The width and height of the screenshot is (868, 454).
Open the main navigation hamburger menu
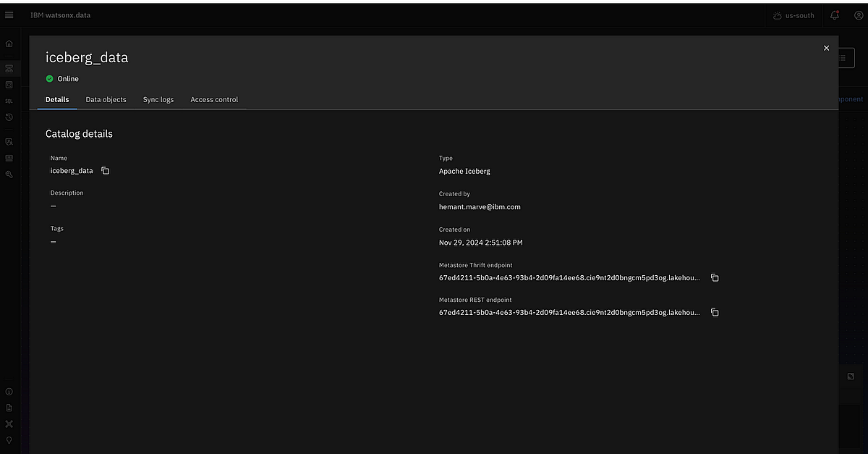(x=9, y=14)
